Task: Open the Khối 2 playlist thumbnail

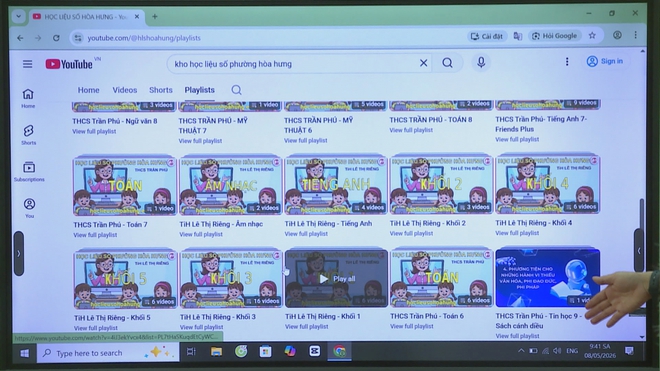Action: (441, 184)
